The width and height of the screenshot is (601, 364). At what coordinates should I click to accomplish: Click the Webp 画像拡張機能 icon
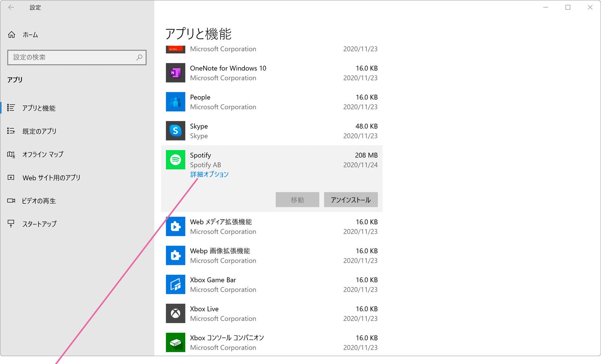175,255
